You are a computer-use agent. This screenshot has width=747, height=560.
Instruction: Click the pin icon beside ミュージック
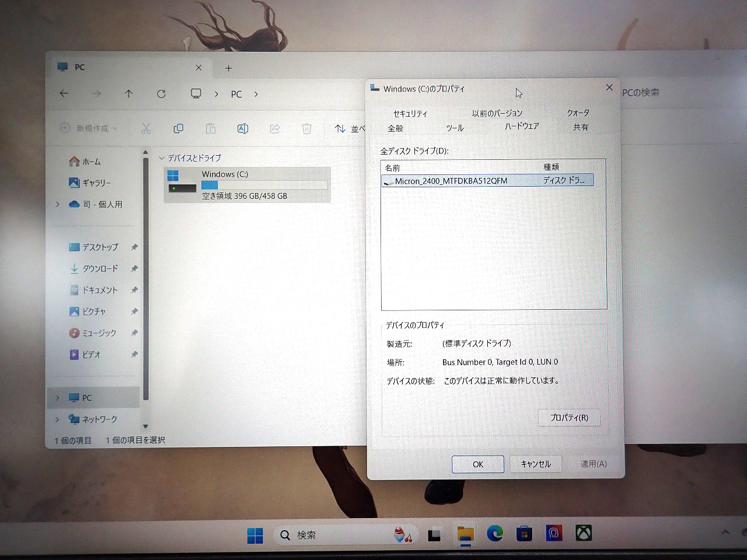(134, 333)
